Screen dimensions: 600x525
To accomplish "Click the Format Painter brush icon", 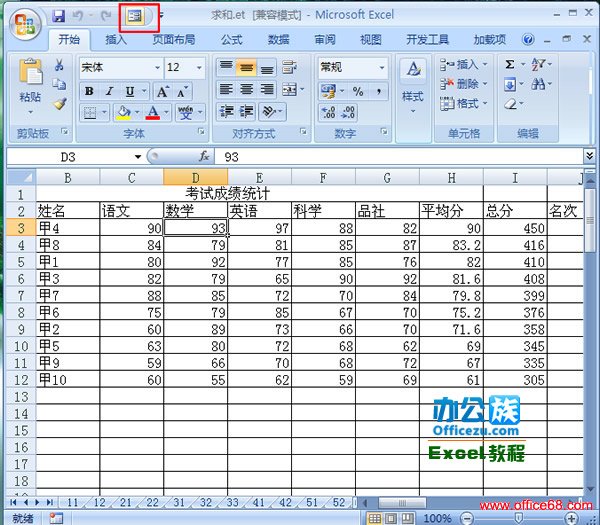I will pos(60,104).
